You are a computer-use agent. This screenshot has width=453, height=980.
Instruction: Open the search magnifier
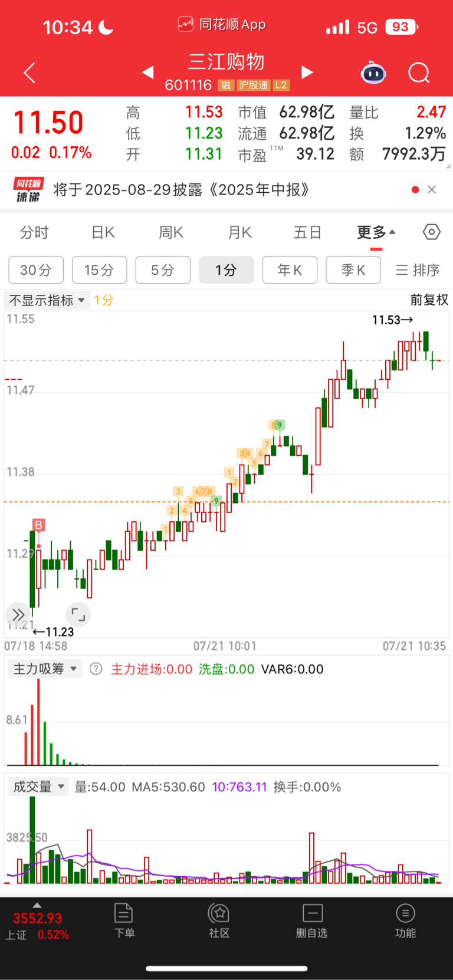[x=419, y=73]
